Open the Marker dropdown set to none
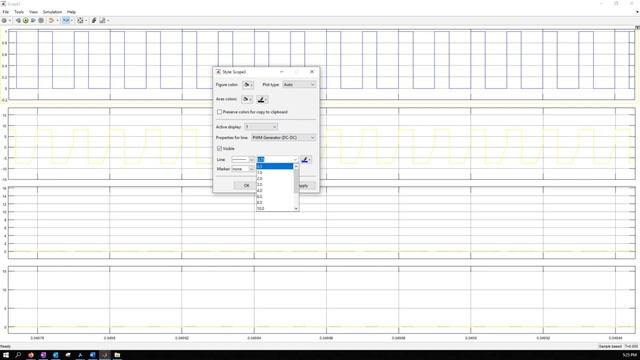This screenshot has height=360, width=640. [x=243, y=169]
